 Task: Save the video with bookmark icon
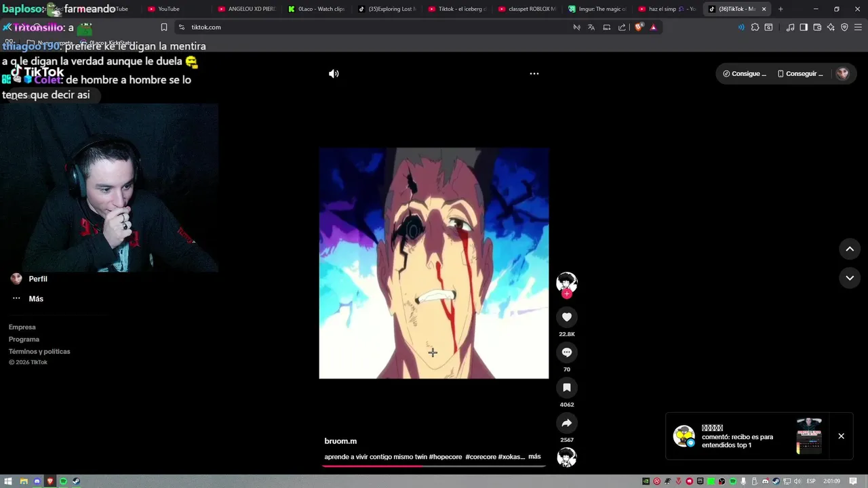coord(567,388)
